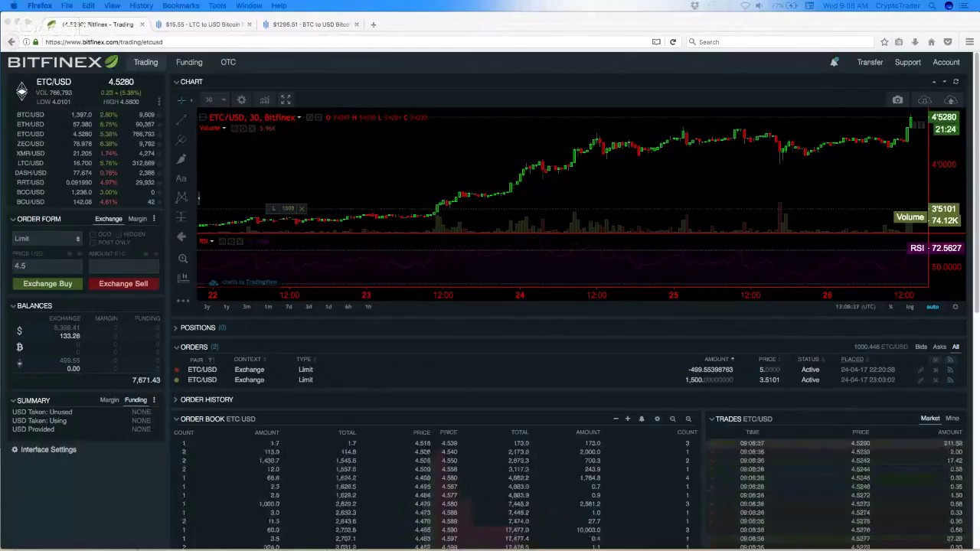Viewport: 980px width, 551px height.
Task: Enable the OCO checkbox
Action: (93, 234)
